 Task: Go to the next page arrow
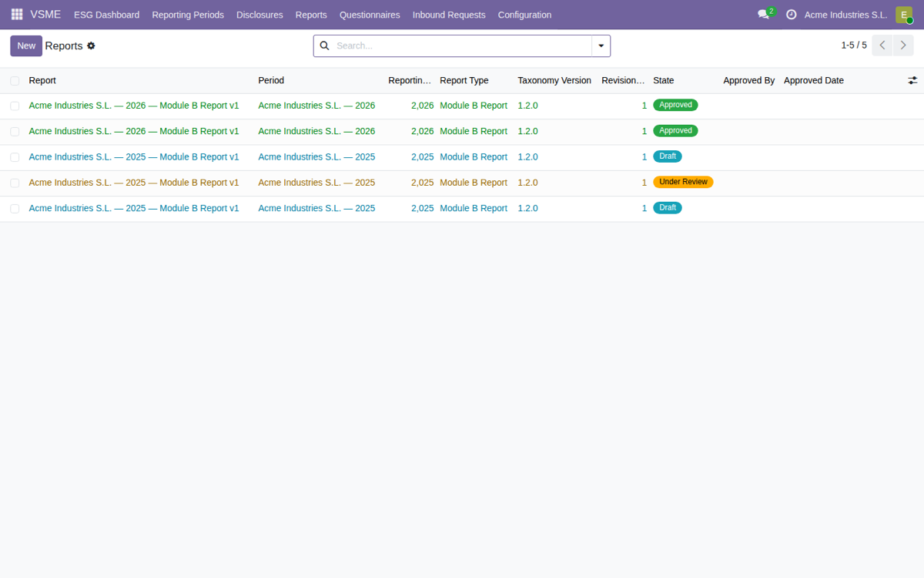(903, 45)
